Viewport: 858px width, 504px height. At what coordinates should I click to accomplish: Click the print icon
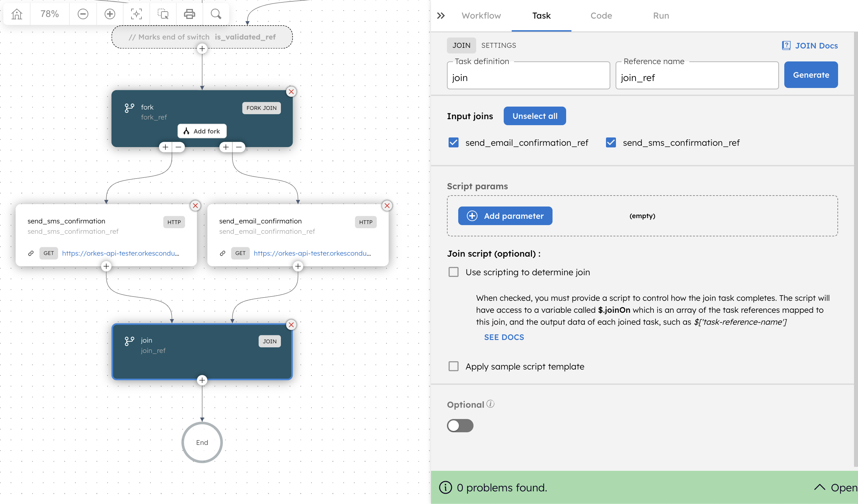(190, 14)
